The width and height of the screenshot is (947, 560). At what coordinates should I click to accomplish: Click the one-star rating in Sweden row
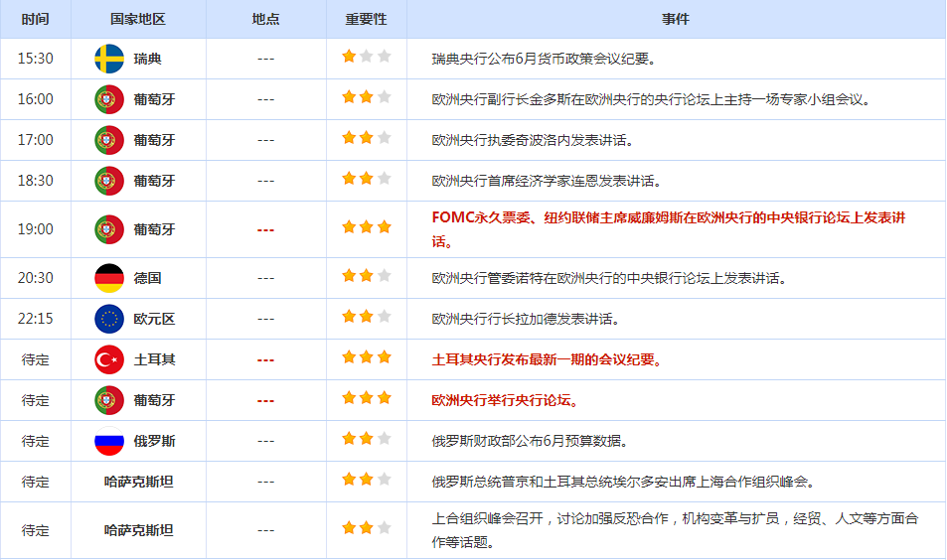click(366, 58)
